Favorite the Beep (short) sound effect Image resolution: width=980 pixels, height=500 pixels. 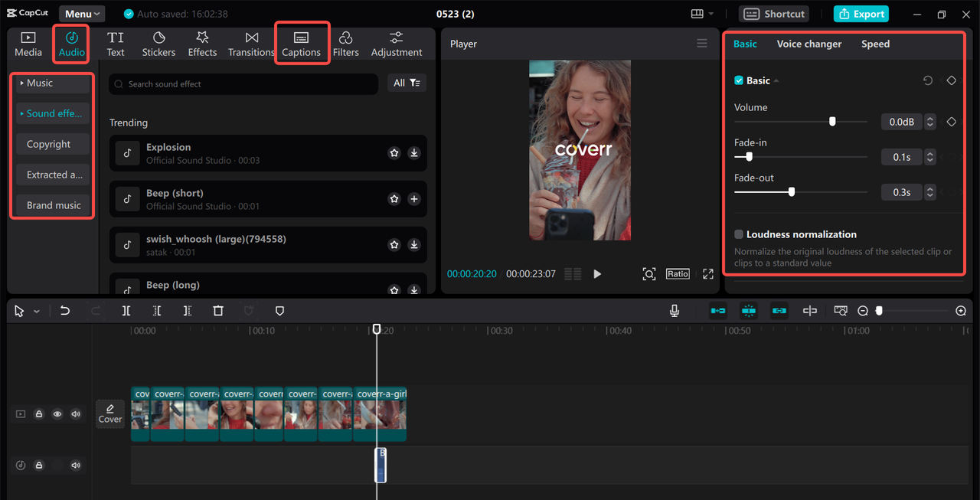tap(394, 199)
